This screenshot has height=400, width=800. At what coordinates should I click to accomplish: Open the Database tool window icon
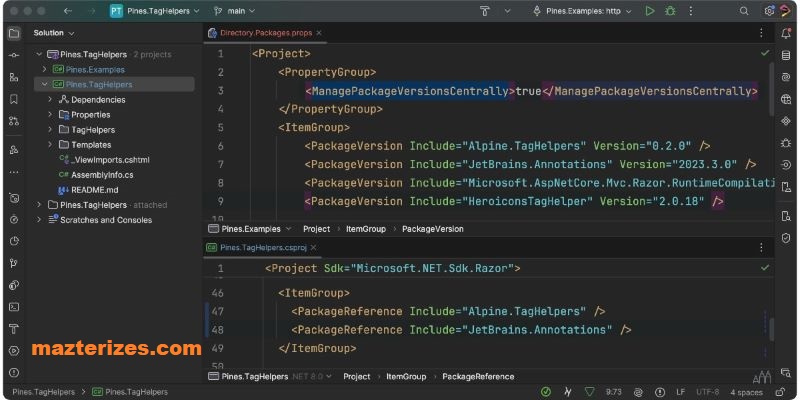786,56
